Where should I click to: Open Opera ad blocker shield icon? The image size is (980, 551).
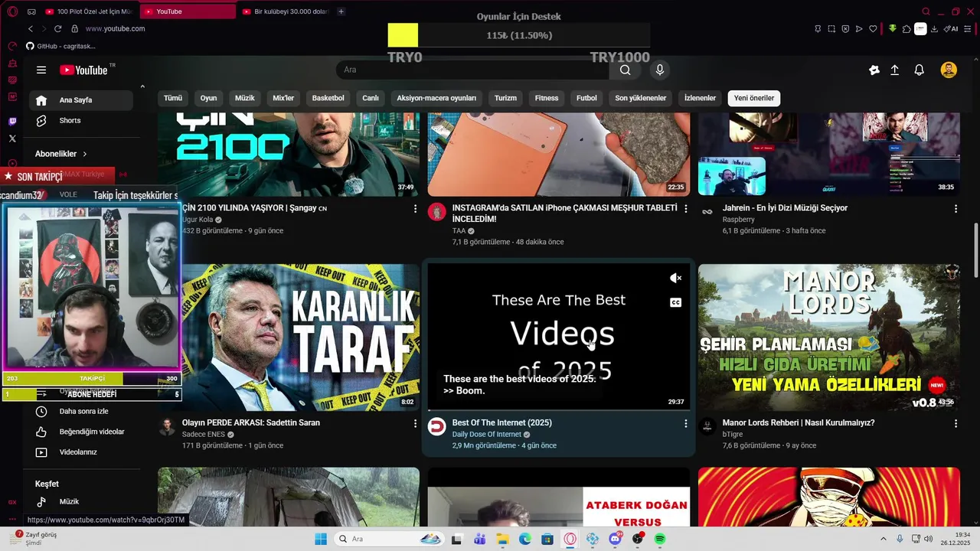click(x=845, y=29)
